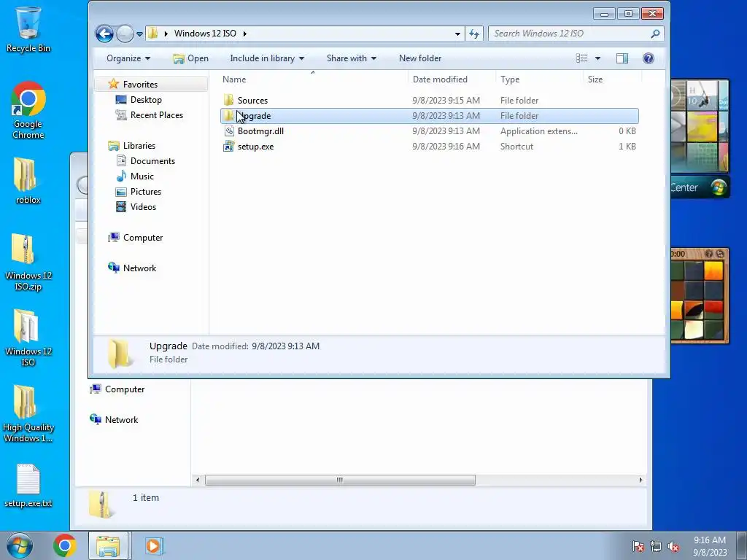Image resolution: width=747 pixels, height=560 pixels.
Task: Click the Windows Media Player taskbar icon
Action: tap(153, 545)
